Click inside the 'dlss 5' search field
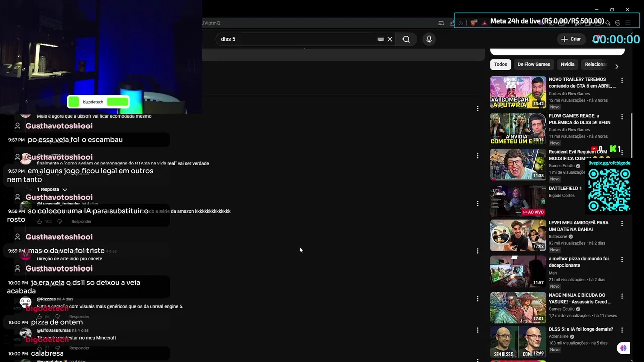 tap(297, 39)
